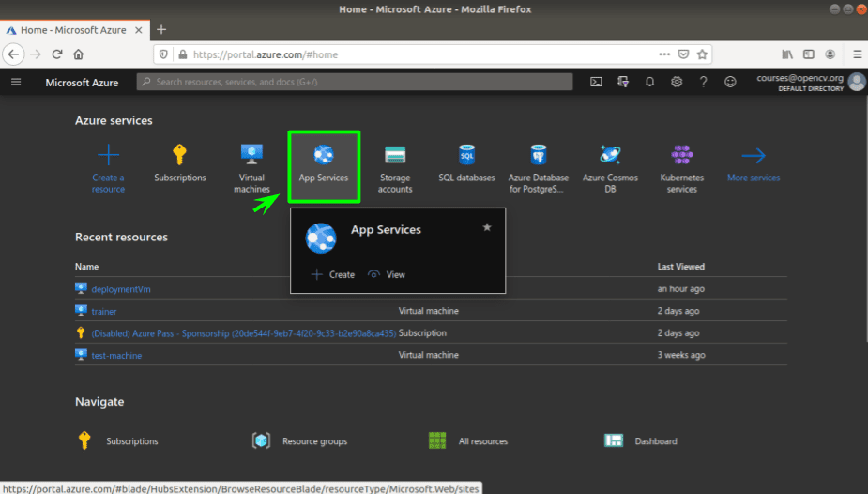Click the Firefox forward button
The width and height of the screenshot is (868, 494).
36,54
